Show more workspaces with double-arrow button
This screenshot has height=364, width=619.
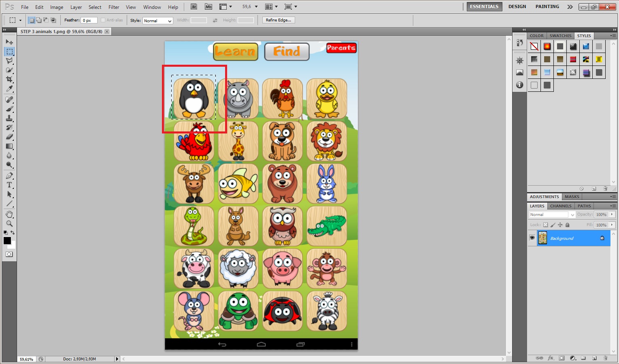tap(570, 7)
